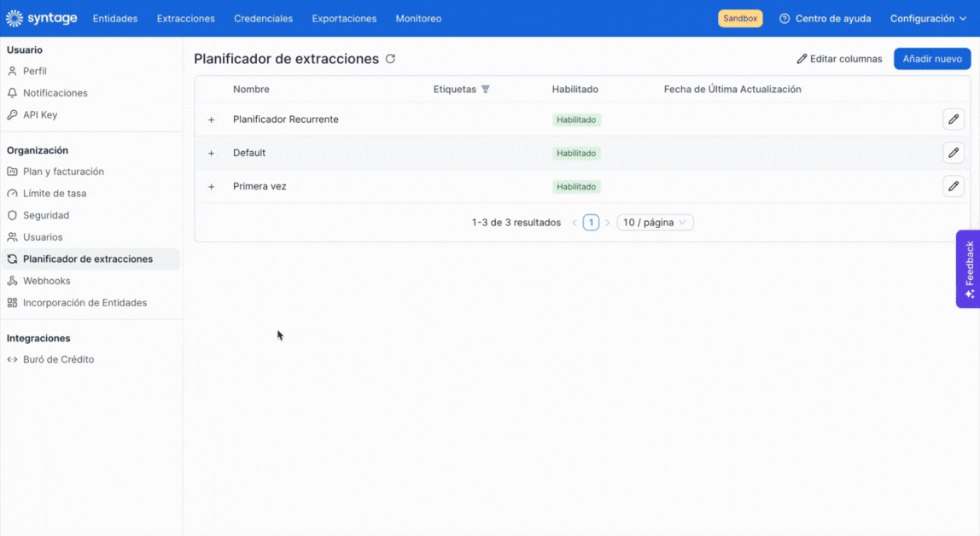
Task: Open the Feedback side tab
Action: (x=968, y=269)
